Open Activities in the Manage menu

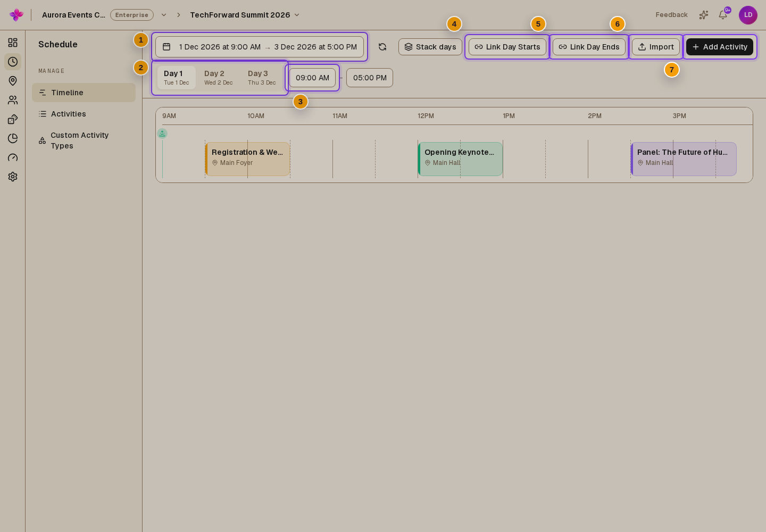coord(84,114)
